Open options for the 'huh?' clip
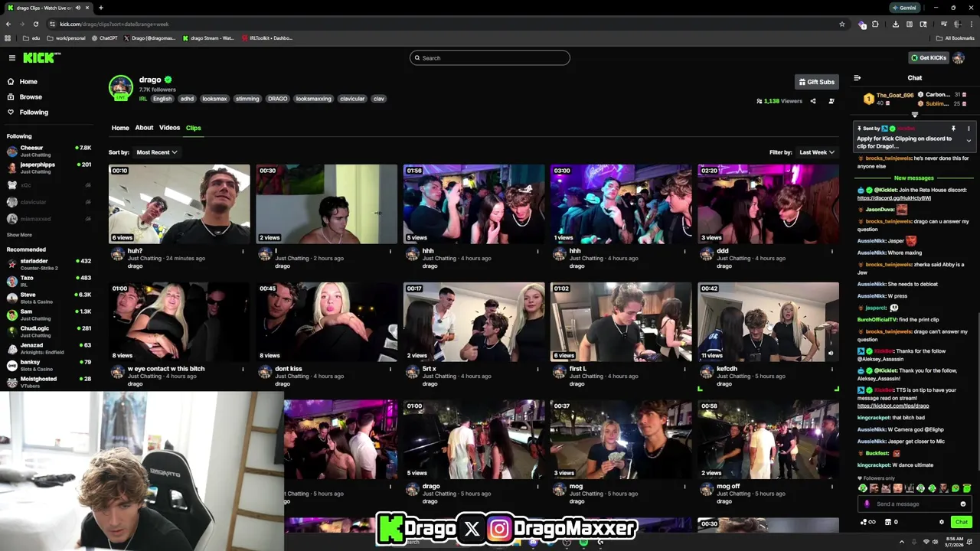Image resolution: width=980 pixels, height=551 pixels. coord(243,251)
